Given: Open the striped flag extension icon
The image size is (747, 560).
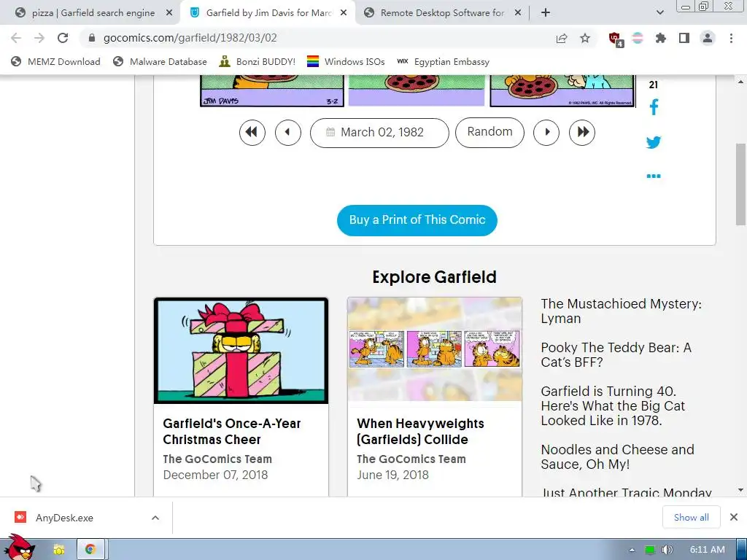Looking at the screenshot, I should pos(638,38).
